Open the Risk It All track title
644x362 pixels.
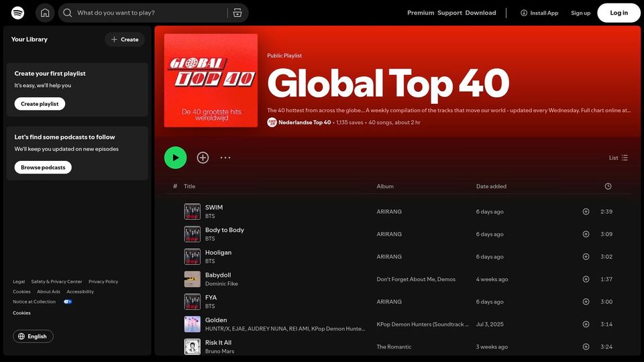(219, 343)
